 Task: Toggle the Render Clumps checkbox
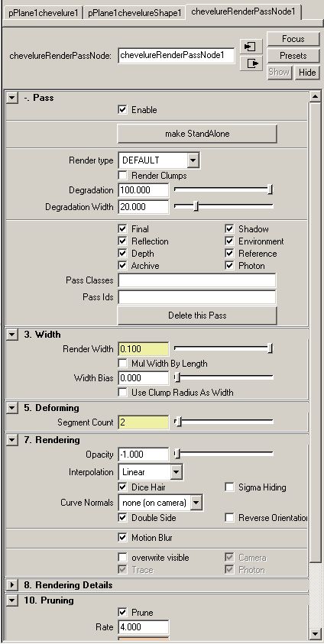(122, 176)
